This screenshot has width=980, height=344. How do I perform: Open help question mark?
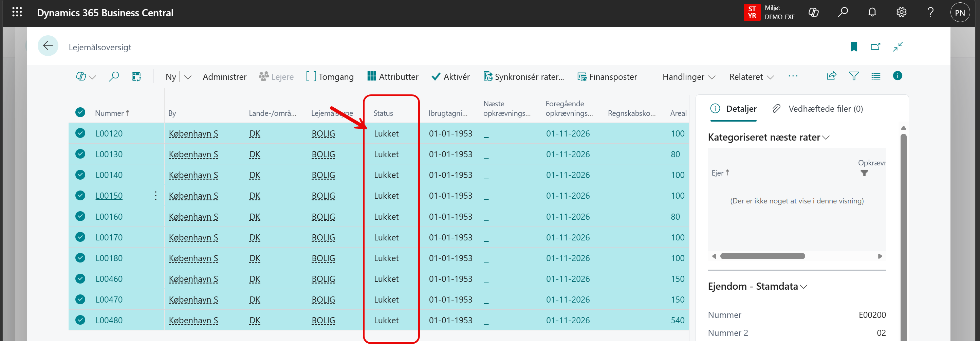tap(930, 13)
